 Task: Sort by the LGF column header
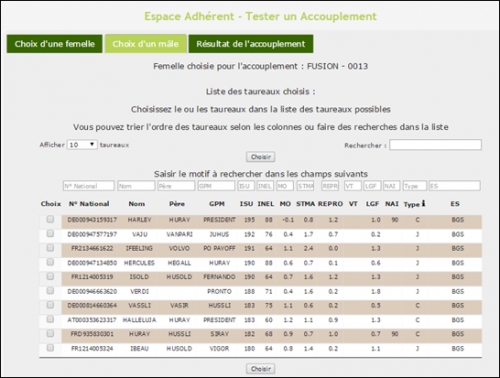pyautogui.click(x=372, y=204)
